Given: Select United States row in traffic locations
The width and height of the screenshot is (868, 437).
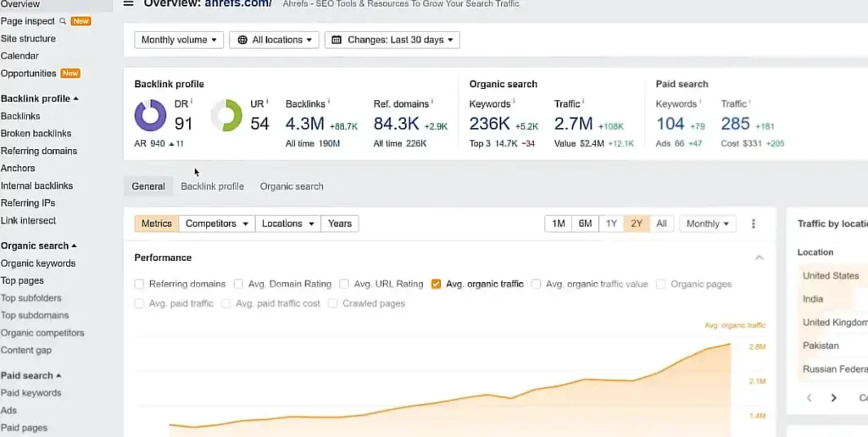Looking at the screenshot, I should [832, 275].
